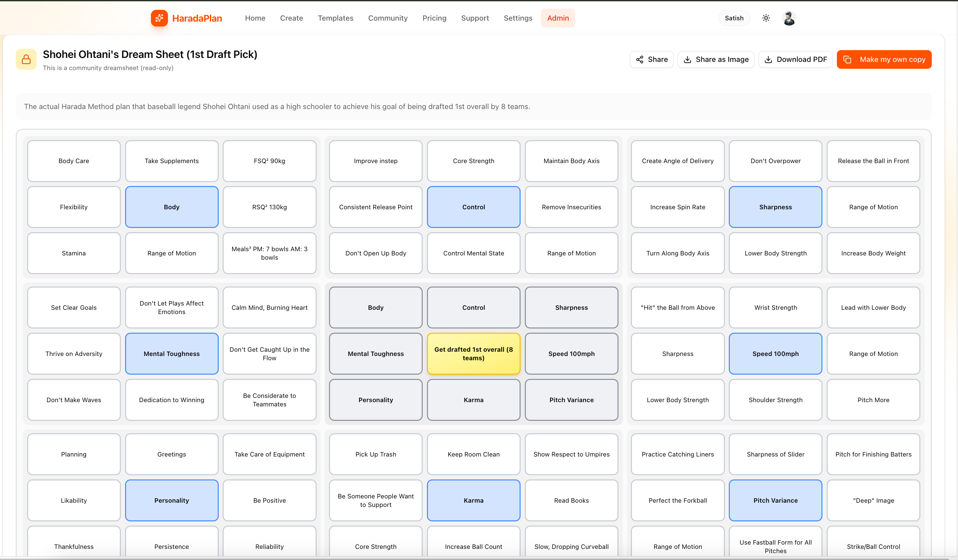This screenshot has width=958, height=560.
Task: Click the download icon on Download PDF
Action: (769, 59)
